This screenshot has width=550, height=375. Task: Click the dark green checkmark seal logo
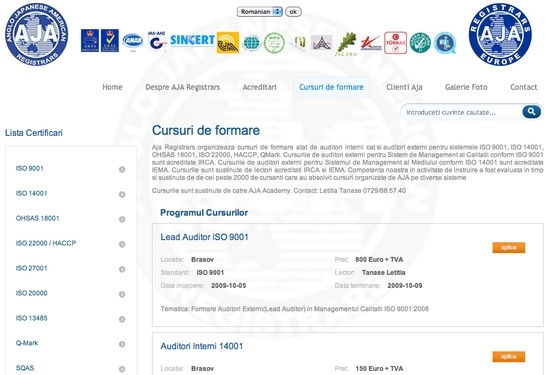click(420, 43)
